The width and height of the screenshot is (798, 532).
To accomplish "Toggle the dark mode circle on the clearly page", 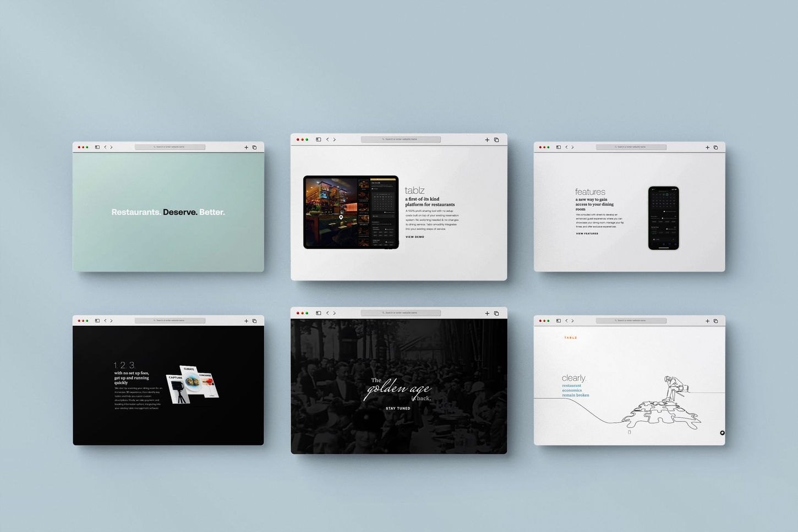I will pyautogui.click(x=722, y=432).
